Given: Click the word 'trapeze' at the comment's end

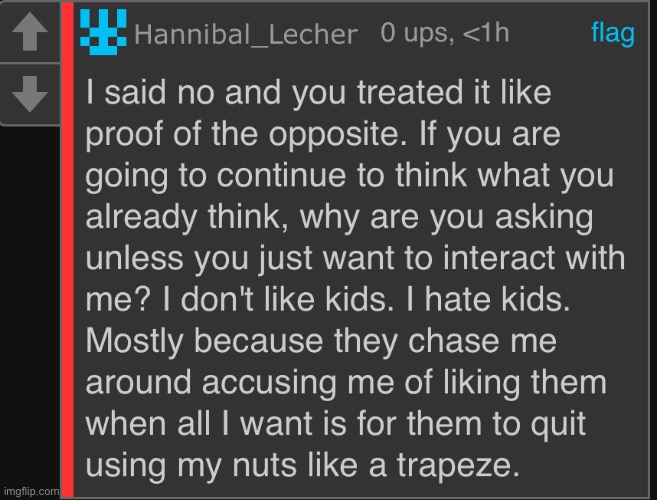Looking at the screenshot, I should (454, 466).
